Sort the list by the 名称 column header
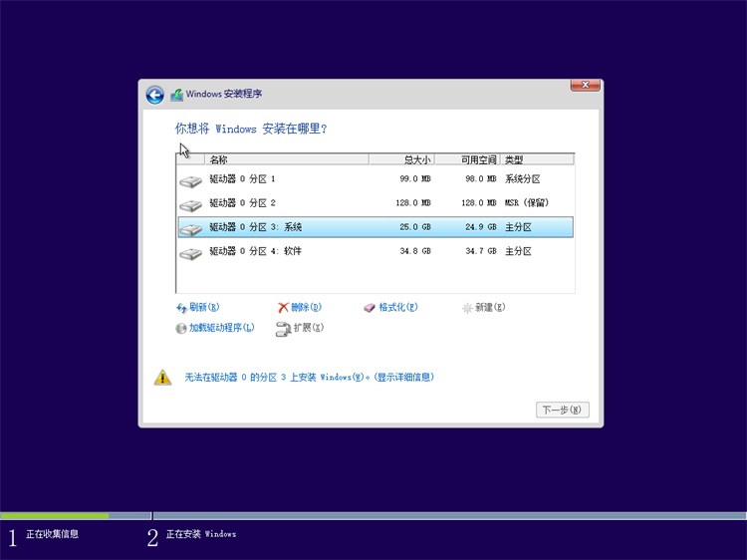The image size is (747, 560). click(x=287, y=159)
